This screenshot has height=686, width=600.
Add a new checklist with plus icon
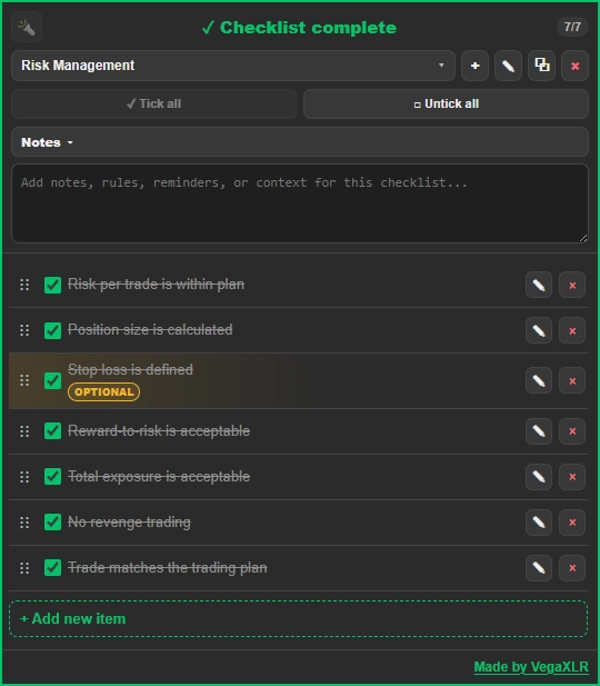click(475, 66)
